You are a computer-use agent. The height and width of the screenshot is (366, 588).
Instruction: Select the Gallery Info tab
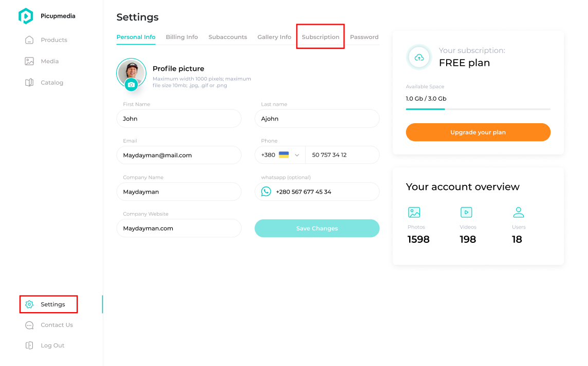click(274, 37)
